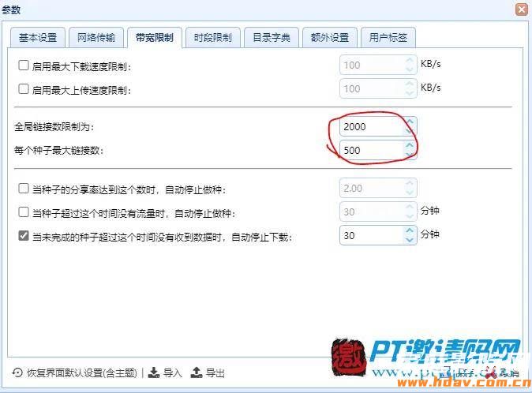The width and height of the screenshot is (532, 393).
Task: Enable maximum upload speed limit checkbox
Action: click(24, 89)
